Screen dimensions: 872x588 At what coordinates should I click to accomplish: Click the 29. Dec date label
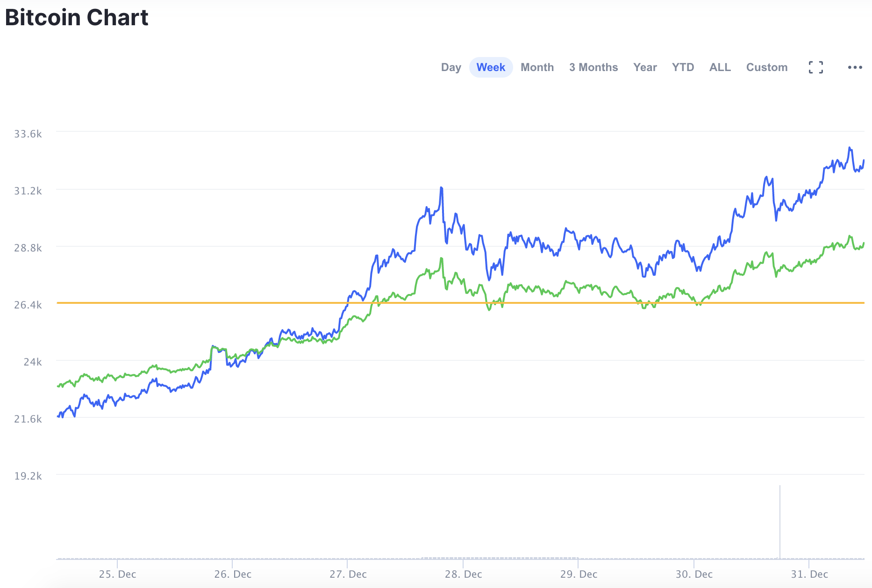pyautogui.click(x=579, y=574)
